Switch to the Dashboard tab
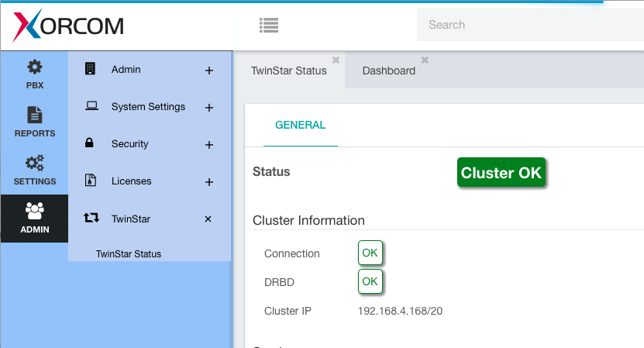The height and width of the screenshot is (348, 644). click(x=388, y=71)
